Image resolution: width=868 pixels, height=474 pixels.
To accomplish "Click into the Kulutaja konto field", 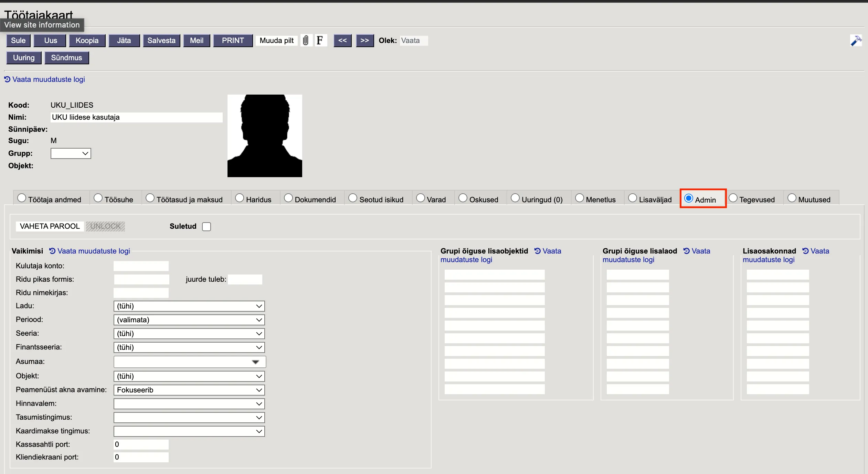I will tap(141, 266).
